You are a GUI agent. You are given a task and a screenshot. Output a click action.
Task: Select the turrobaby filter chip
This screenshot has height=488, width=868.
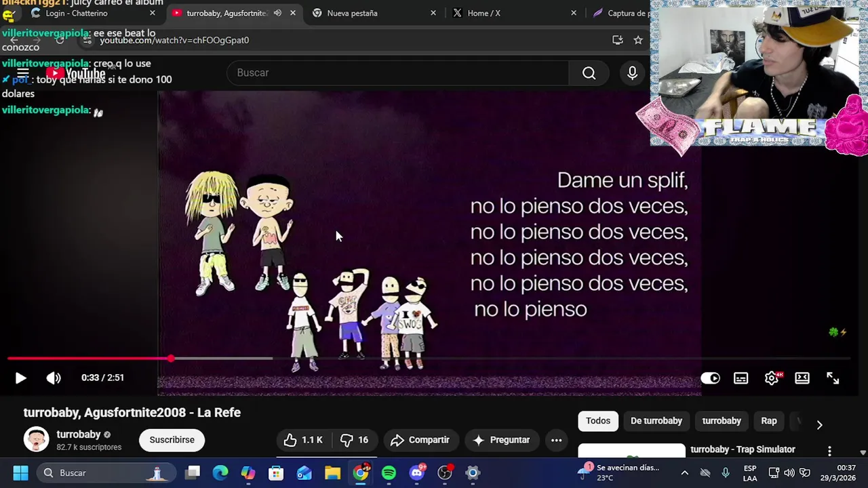722,421
